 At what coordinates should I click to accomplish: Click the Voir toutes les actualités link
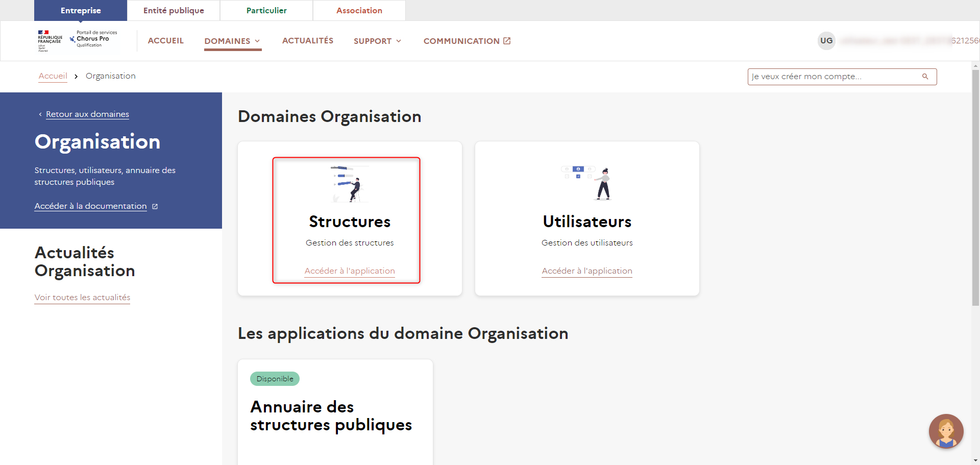click(x=82, y=298)
